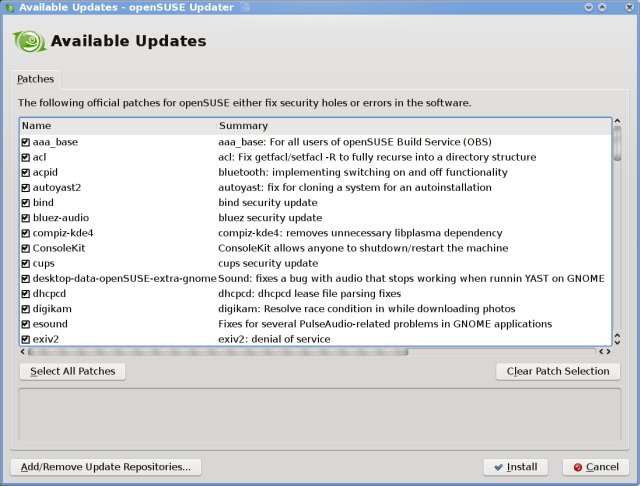
Task: Select 'exiv2: denial of service' summary
Action: coord(274,339)
